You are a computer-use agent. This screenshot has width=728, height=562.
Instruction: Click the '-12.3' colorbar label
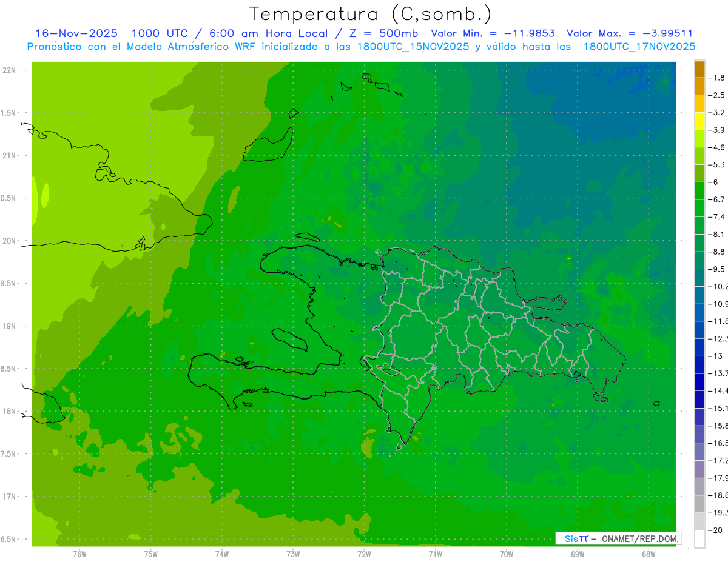click(720, 338)
